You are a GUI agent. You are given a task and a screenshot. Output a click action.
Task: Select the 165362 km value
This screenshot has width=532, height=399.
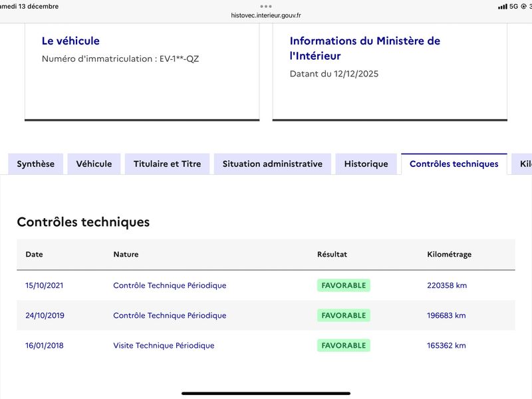coord(446,345)
